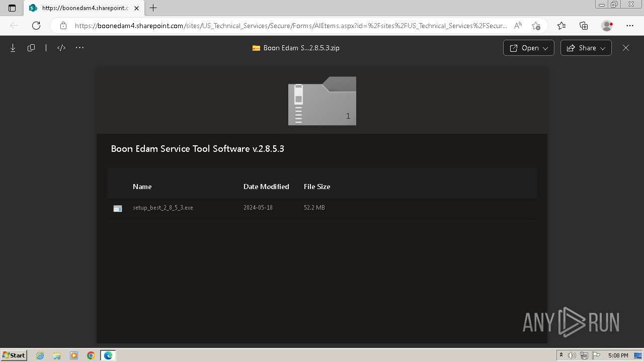Screen dimensions: 644x362
Task: Launch Internet Explorer from the taskbar
Action: click(40, 355)
